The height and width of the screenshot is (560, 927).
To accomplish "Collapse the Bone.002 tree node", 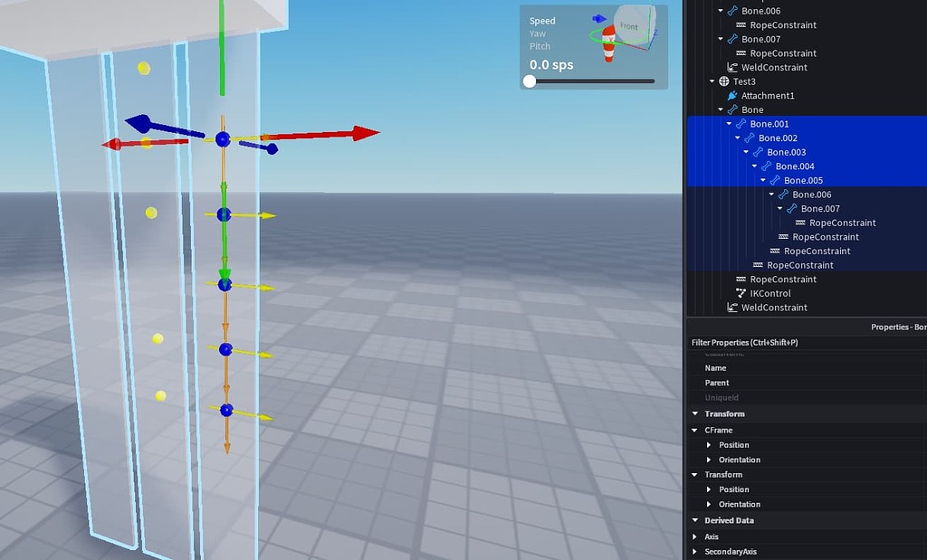I will (x=738, y=138).
